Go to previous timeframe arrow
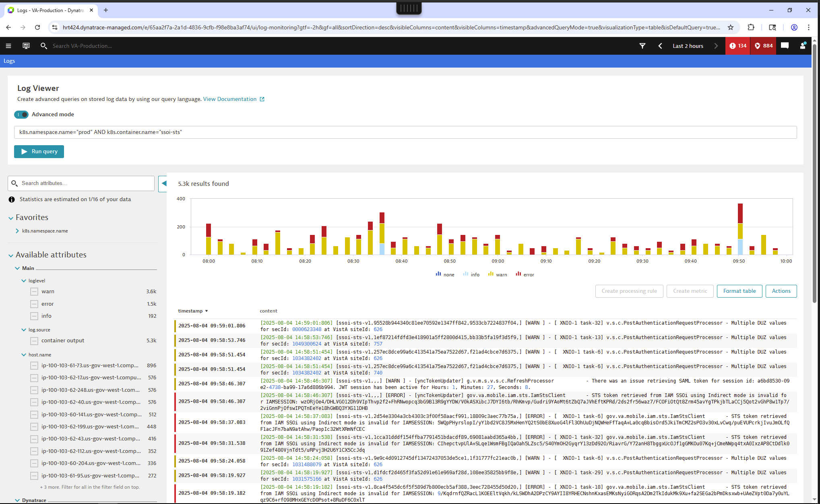Screen dimensions: 820x504 660,46
